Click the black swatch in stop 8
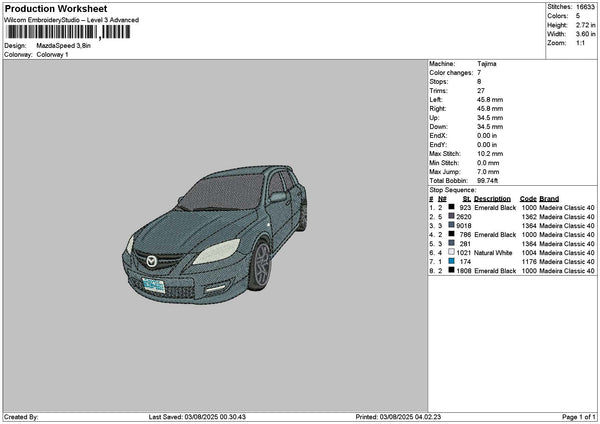Image resolution: width=600 pixels, height=424 pixels. coord(452,270)
